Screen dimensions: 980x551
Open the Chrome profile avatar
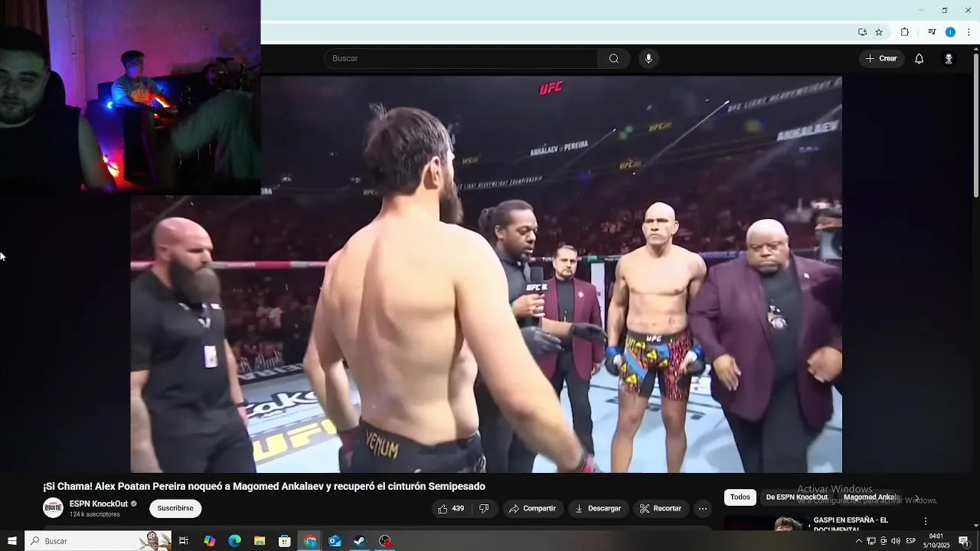(x=950, y=32)
